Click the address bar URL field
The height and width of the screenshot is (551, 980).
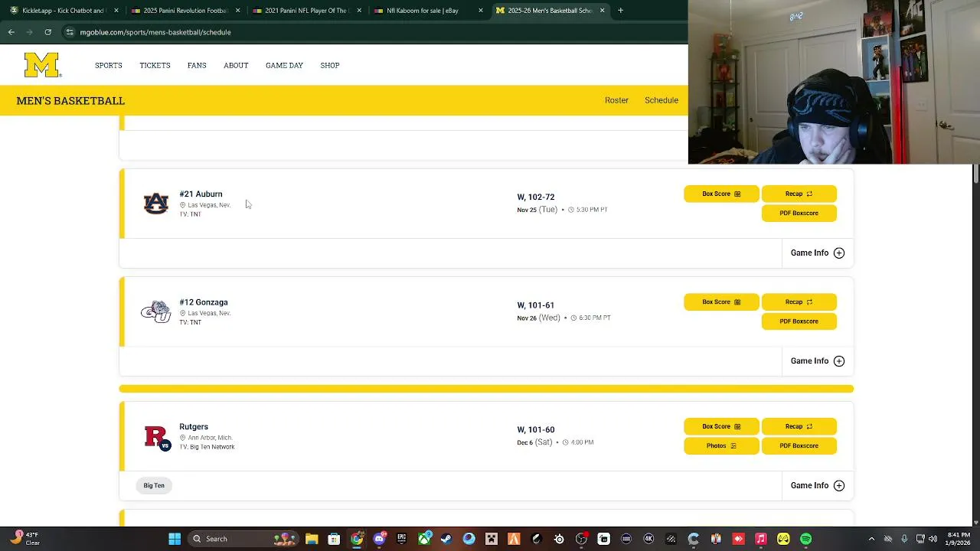pyautogui.click(x=375, y=32)
